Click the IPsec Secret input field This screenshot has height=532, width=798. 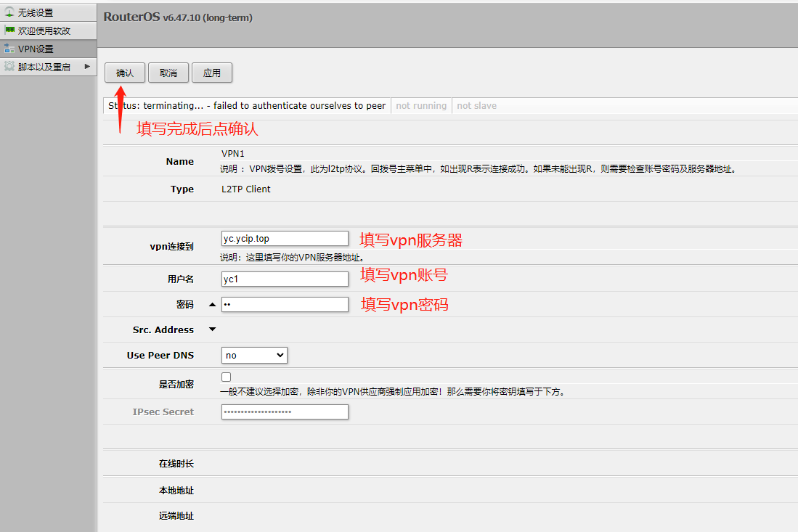pyautogui.click(x=285, y=412)
